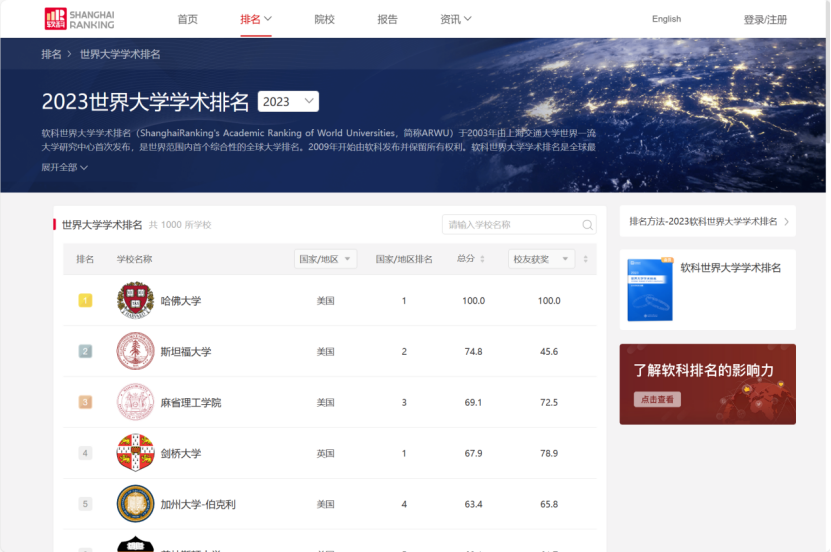
Task: Click the search magnifier icon
Action: coord(587,225)
